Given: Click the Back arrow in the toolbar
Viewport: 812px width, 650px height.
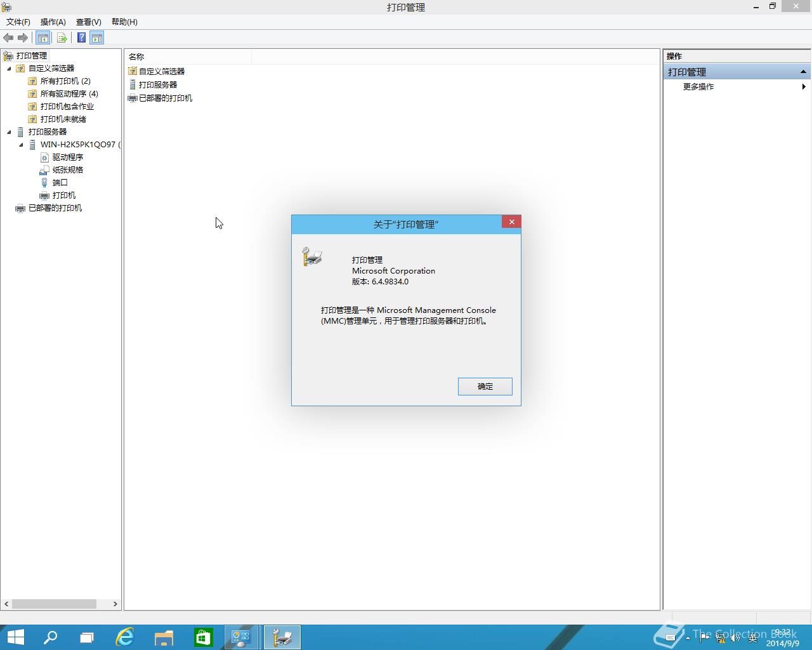Looking at the screenshot, I should click(8, 38).
